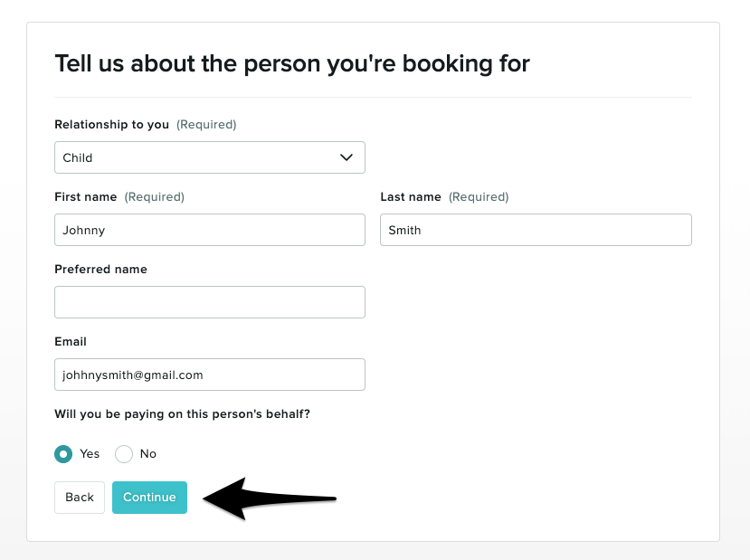Click the 'Preferred name' label text
Screen dimensions: 750x560
tap(100, 270)
